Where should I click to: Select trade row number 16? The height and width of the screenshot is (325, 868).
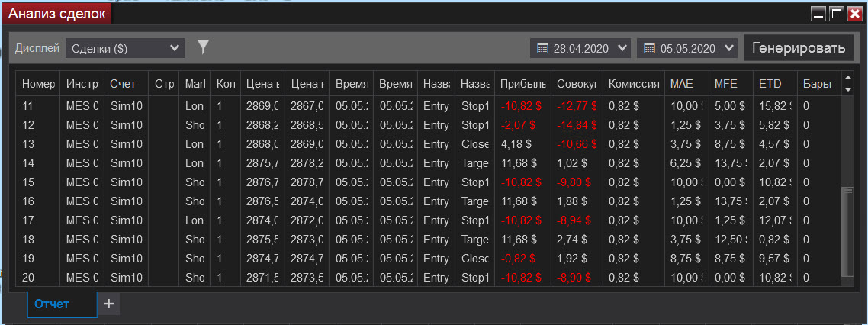coord(429,201)
